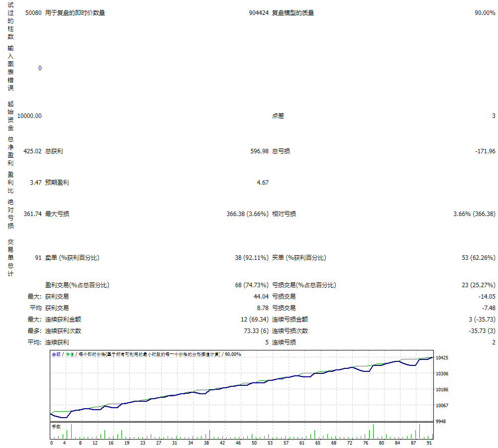Select the average loss trade value -7.48
This screenshot has height=448, width=498.
489,308
